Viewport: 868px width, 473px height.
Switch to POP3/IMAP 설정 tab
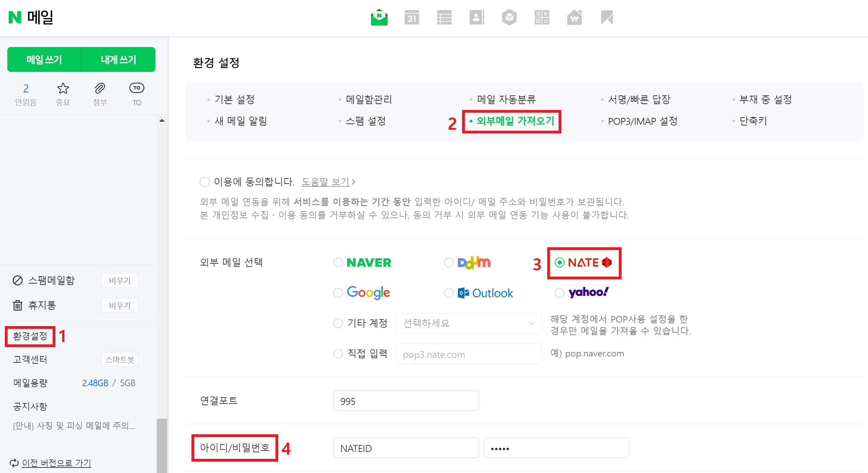click(x=642, y=121)
